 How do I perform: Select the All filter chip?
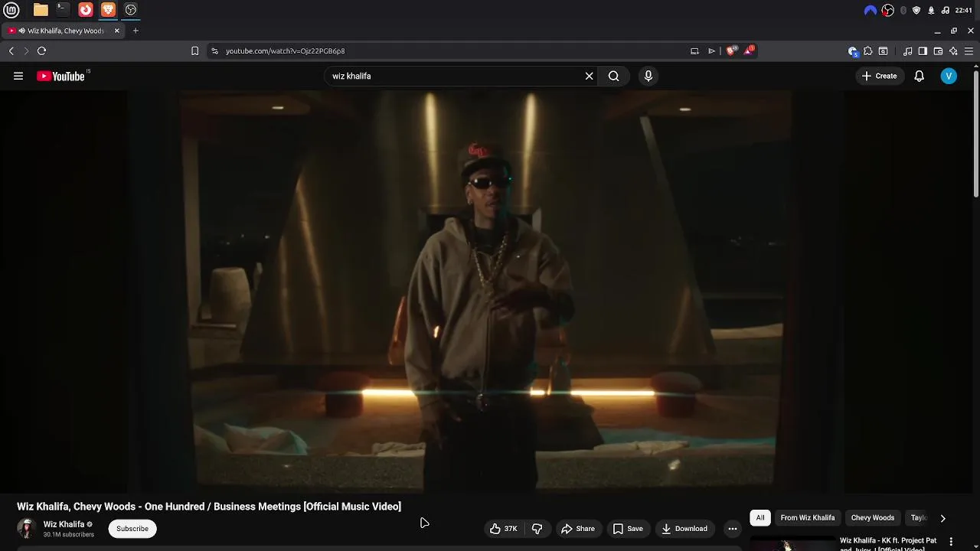point(760,518)
